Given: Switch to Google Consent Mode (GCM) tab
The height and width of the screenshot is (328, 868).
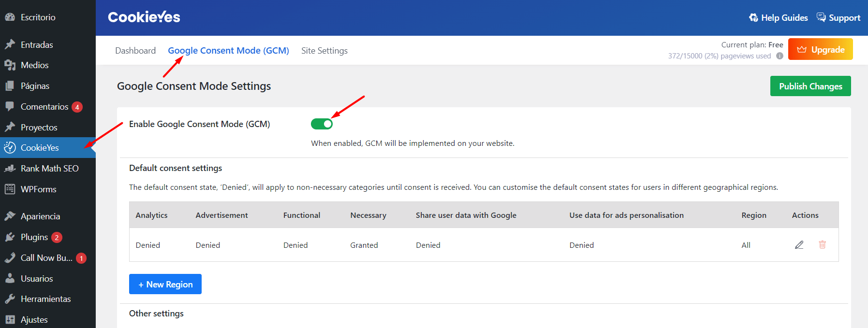Looking at the screenshot, I should (x=228, y=50).
